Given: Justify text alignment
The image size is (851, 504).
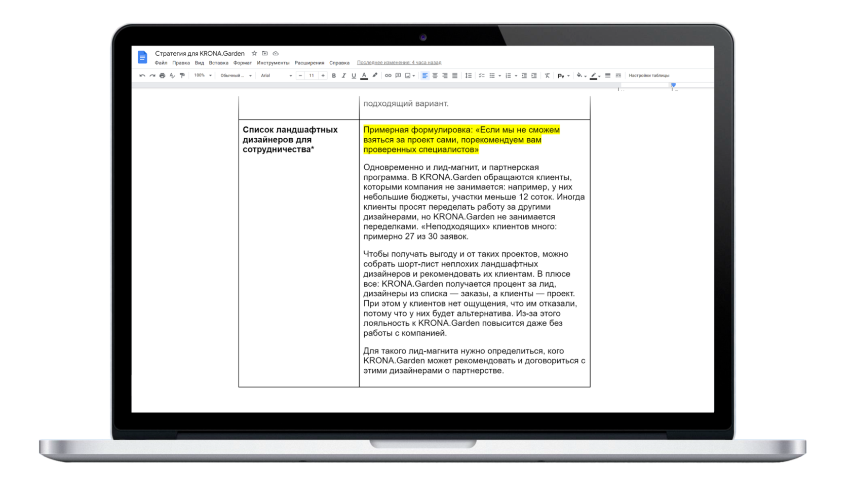Looking at the screenshot, I should (455, 75).
